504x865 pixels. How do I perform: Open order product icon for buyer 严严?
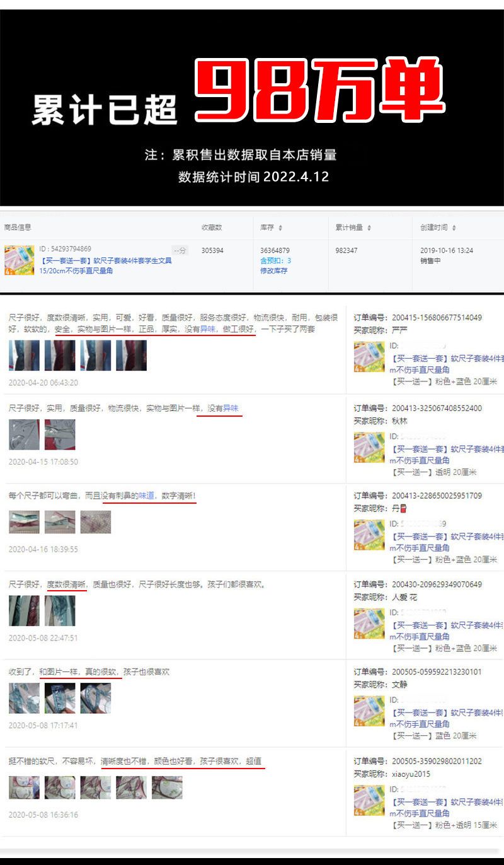pos(369,357)
